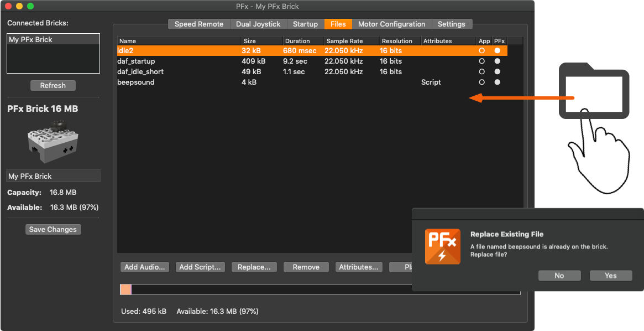Click the 409 kB size cell
This screenshot has width=644, height=331.
click(x=253, y=61)
